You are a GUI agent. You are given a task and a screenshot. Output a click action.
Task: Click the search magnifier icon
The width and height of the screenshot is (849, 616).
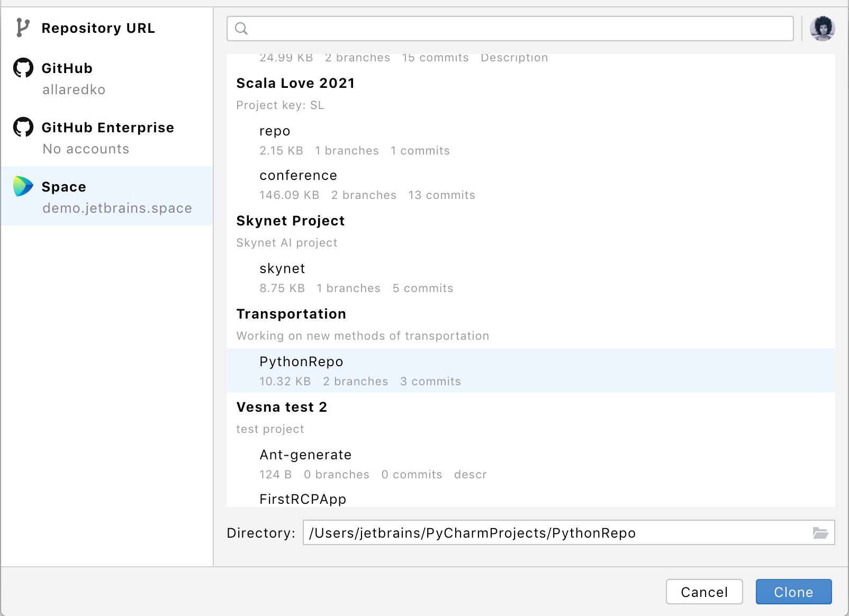[242, 29]
